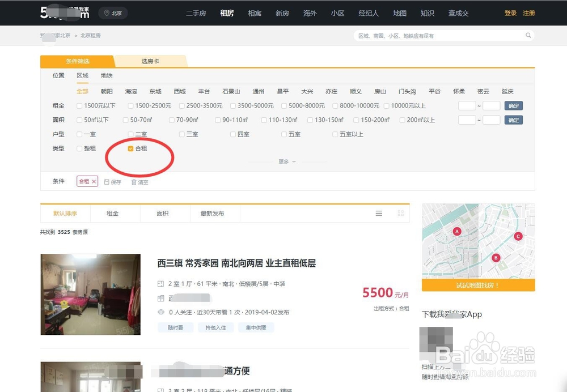Select location filter 区域

pyautogui.click(x=82, y=75)
